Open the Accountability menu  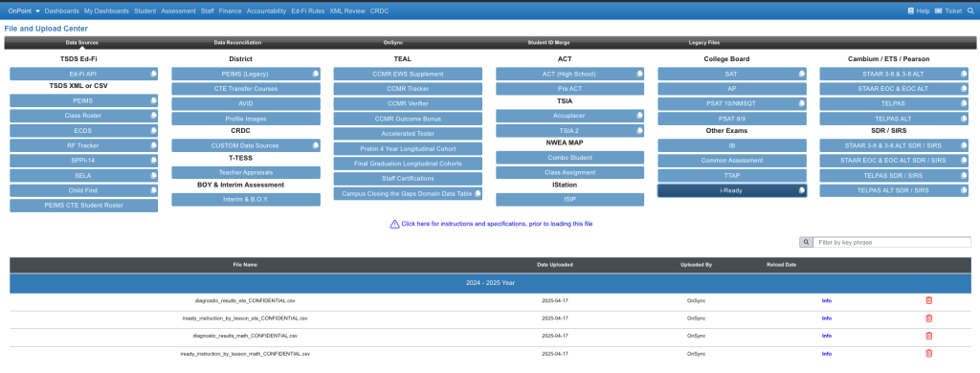pos(266,11)
